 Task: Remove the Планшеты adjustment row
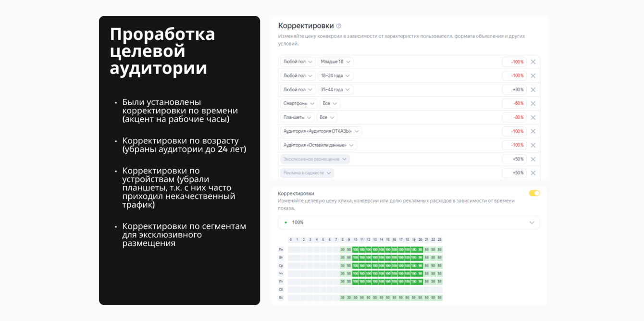click(533, 118)
